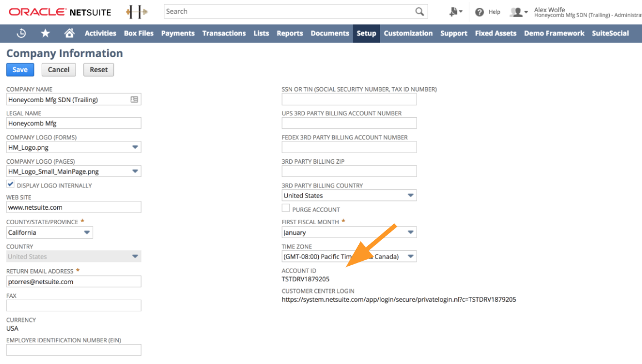Enable the Purge Account checkbox
This screenshot has height=364, width=642.
pyautogui.click(x=286, y=208)
